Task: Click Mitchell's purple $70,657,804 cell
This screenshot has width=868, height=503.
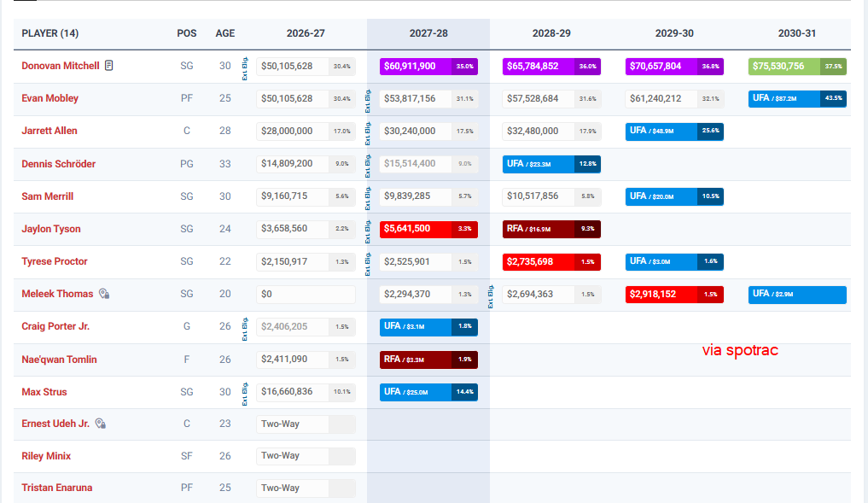Action: tap(674, 67)
